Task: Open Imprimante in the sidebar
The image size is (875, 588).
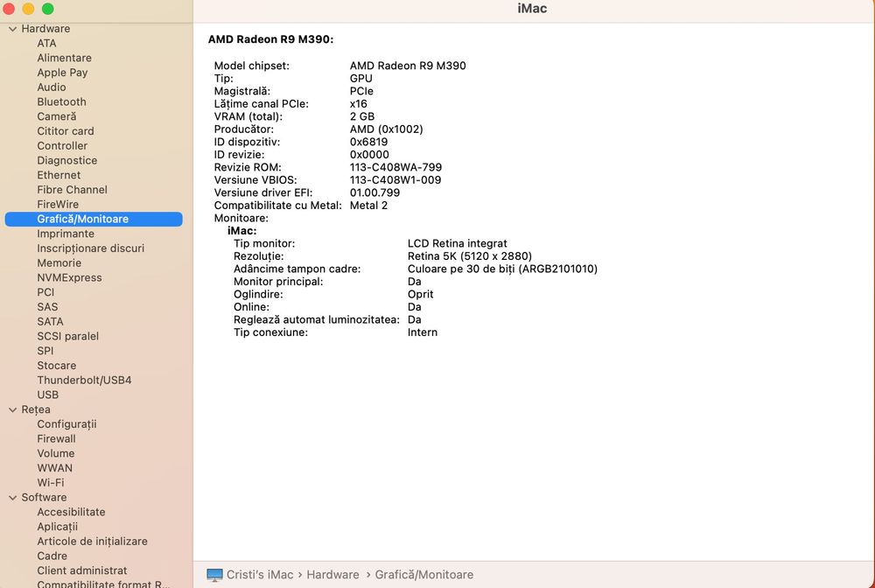Action: [66, 234]
